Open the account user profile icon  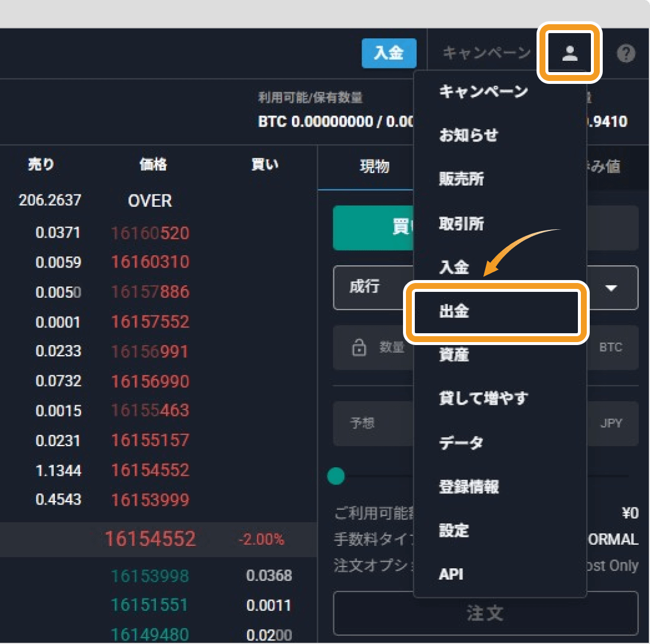(570, 53)
